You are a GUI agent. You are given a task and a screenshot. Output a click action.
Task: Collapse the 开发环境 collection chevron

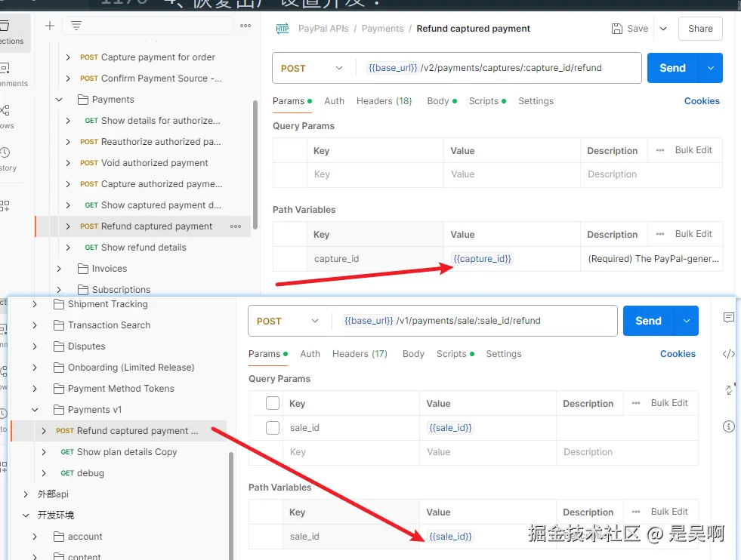coord(26,515)
